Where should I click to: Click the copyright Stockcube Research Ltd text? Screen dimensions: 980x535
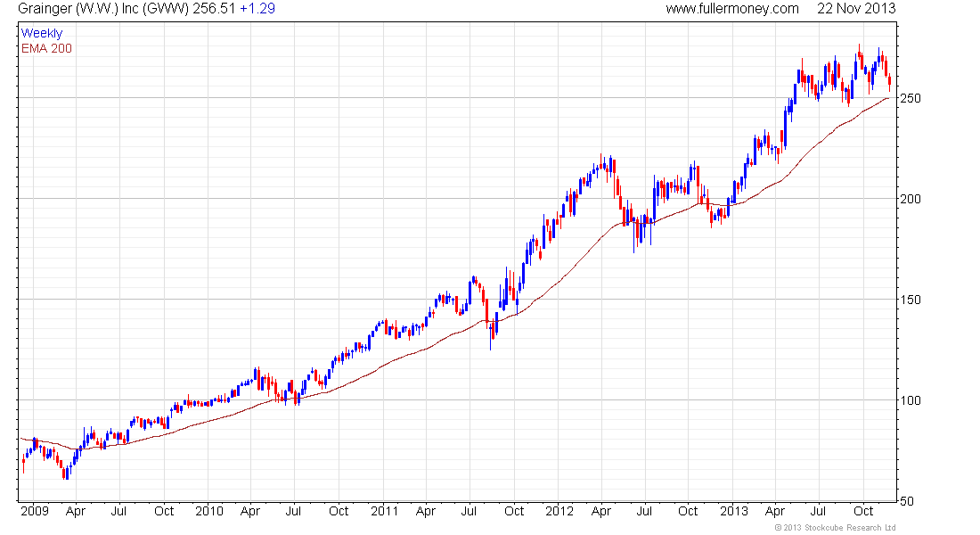pyautogui.click(x=835, y=528)
